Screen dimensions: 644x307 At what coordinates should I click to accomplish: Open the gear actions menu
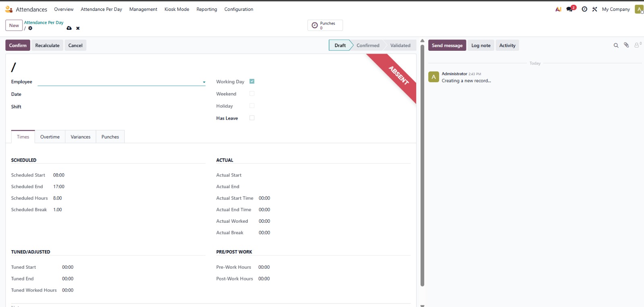(30, 28)
